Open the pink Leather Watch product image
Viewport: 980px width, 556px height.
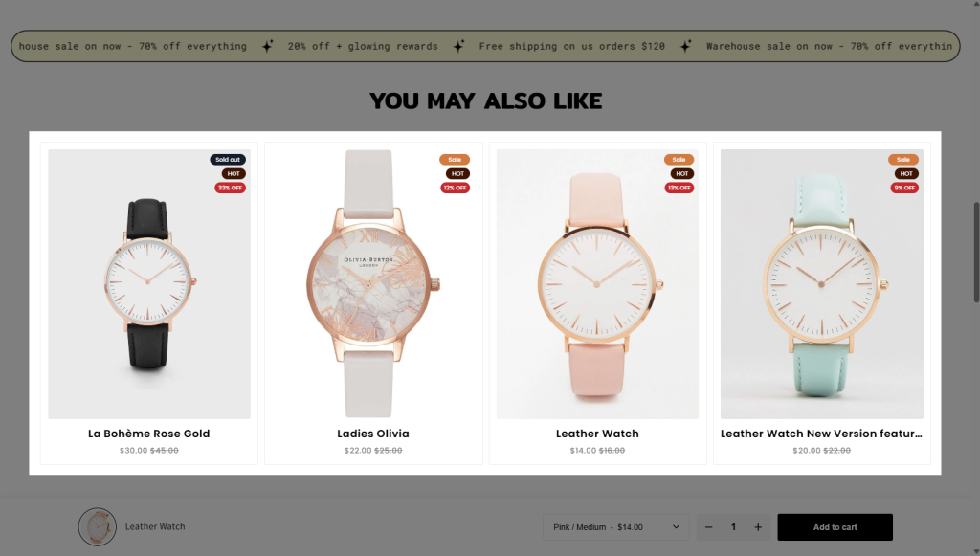597,283
